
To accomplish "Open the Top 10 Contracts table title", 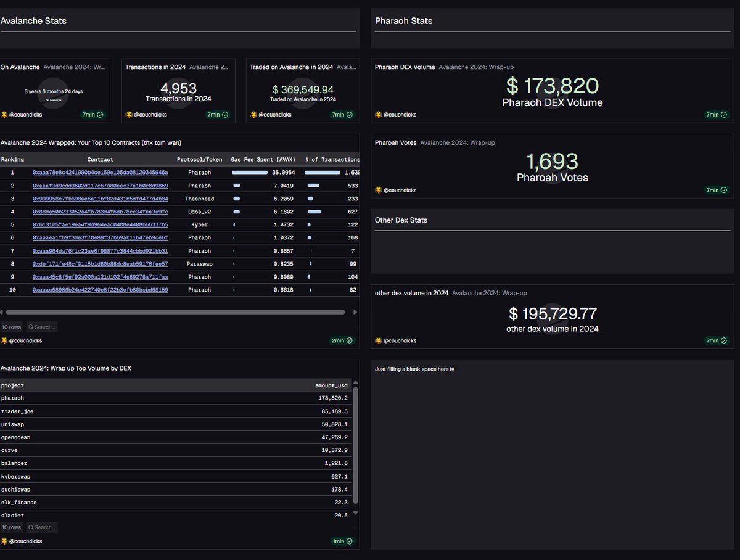I will pyautogui.click(x=91, y=142).
